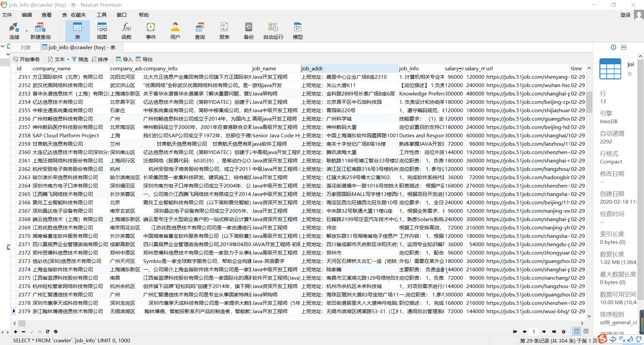
Task: Click the 筛选 (Filter) button
Action: (x=80, y=59)
